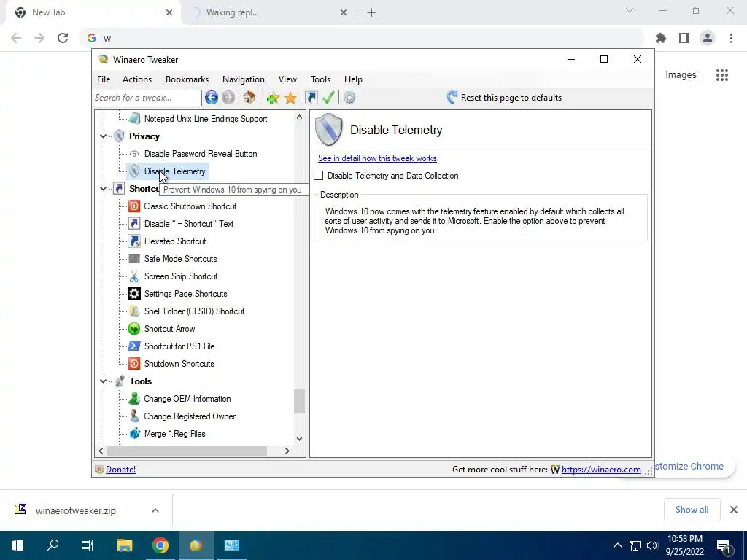Open a new Chrome tab with plus button
747x560 pixels.
371,12
